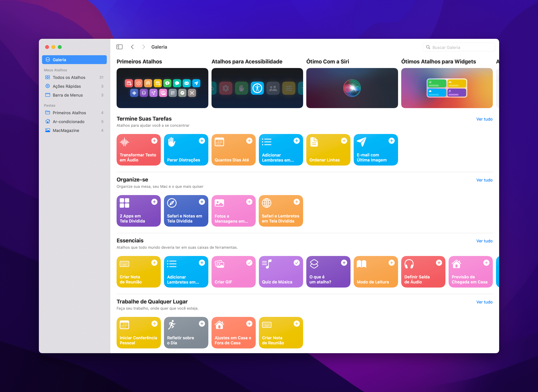Click the Termine Suas Tarefas heading

pos(144,119)
